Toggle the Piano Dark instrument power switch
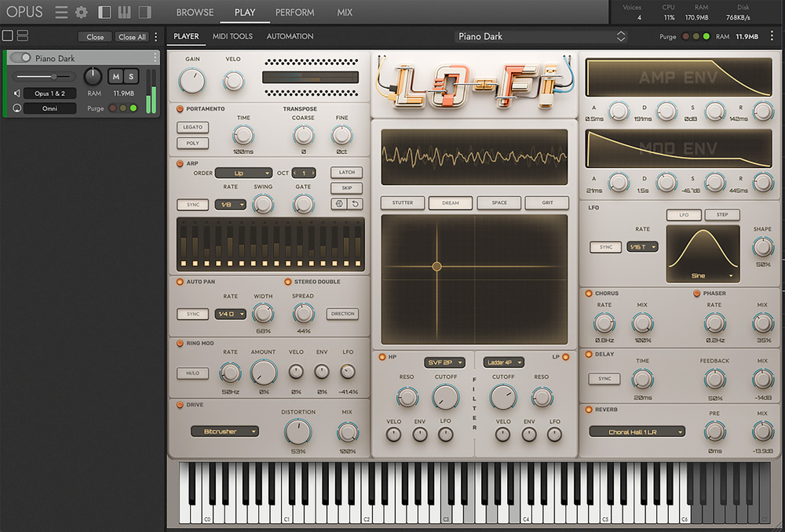 [x=20, y=57]
